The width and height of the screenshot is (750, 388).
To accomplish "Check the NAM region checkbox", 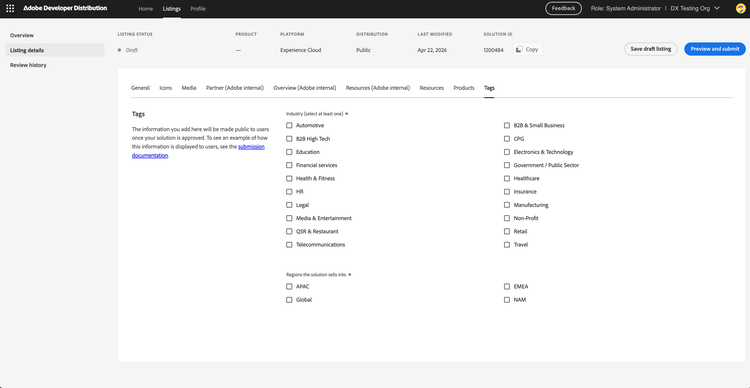I will click(507, 300).
